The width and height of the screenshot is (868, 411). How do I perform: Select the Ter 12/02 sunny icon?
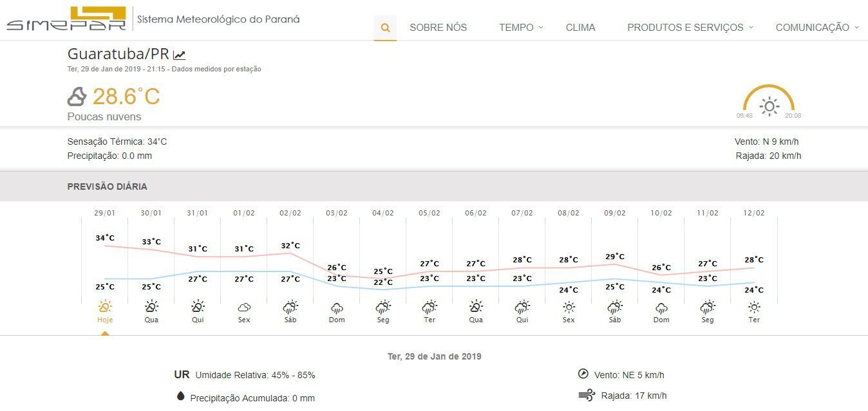pos(754,307)
